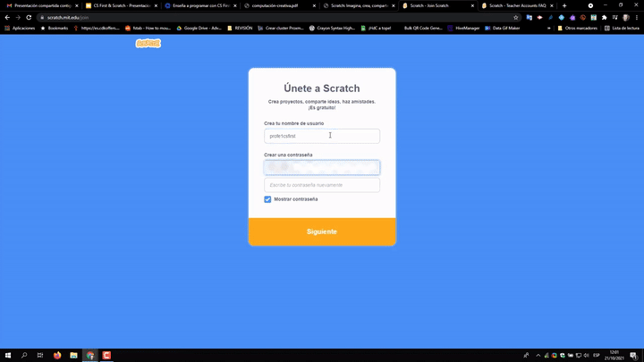
Task: Open File Explorer from the taskbar
Action: 73,355
